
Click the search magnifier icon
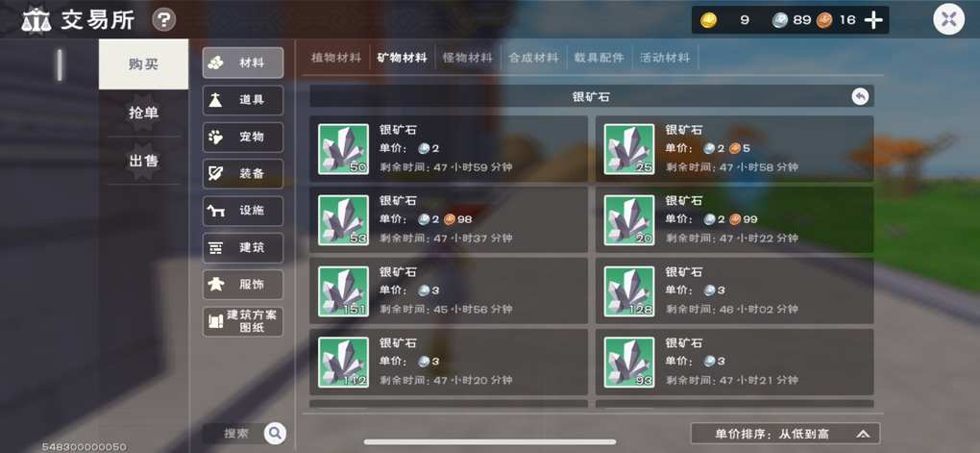pos(275,433)
